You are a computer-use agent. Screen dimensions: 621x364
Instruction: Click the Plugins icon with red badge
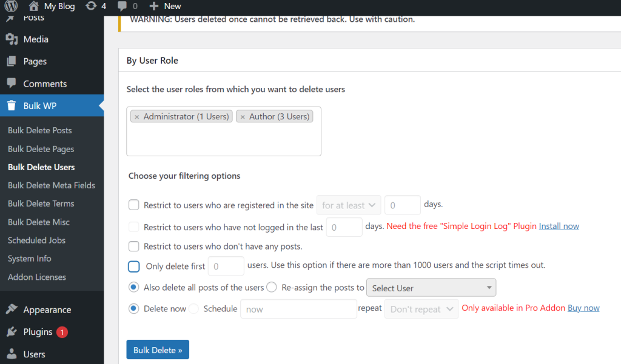[x=13, y=332]
